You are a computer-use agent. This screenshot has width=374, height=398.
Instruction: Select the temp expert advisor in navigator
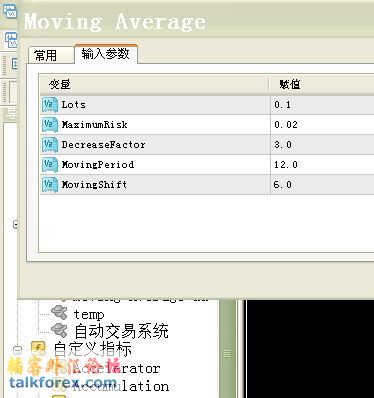pos(89,315)
